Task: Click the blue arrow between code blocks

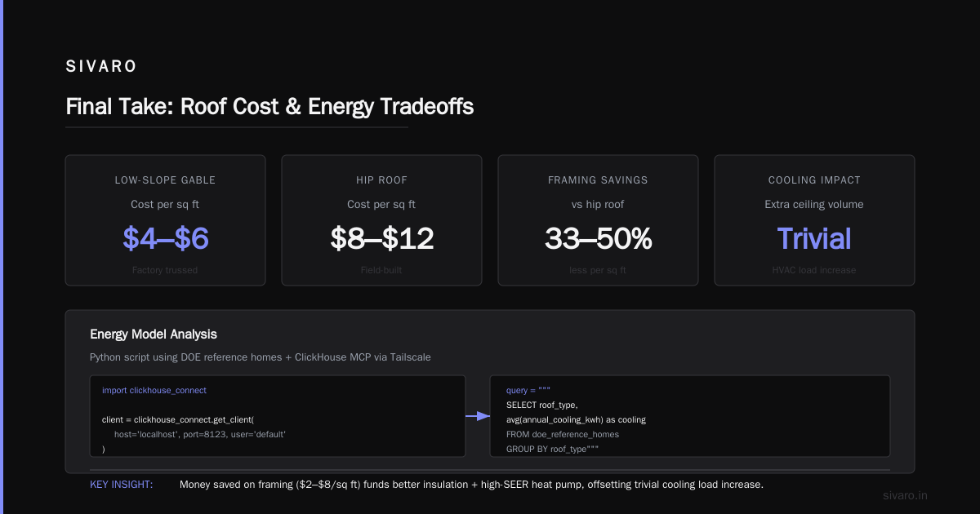Action: (x=478, y=416)
